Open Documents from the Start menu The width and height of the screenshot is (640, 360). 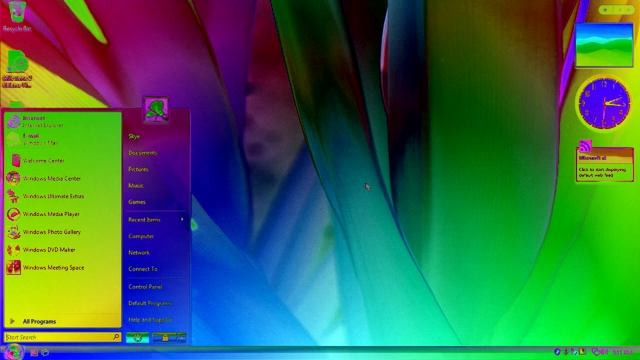coord(142,153)
